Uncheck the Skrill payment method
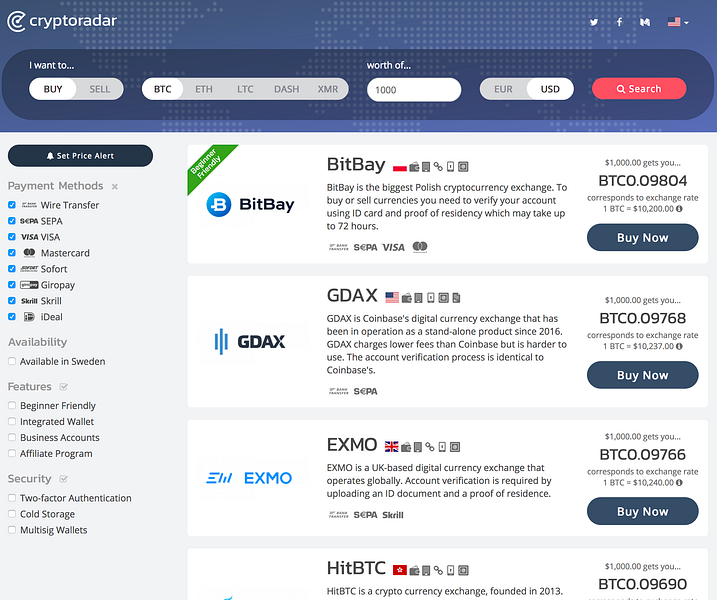717x600 pixels. (12, 301)
